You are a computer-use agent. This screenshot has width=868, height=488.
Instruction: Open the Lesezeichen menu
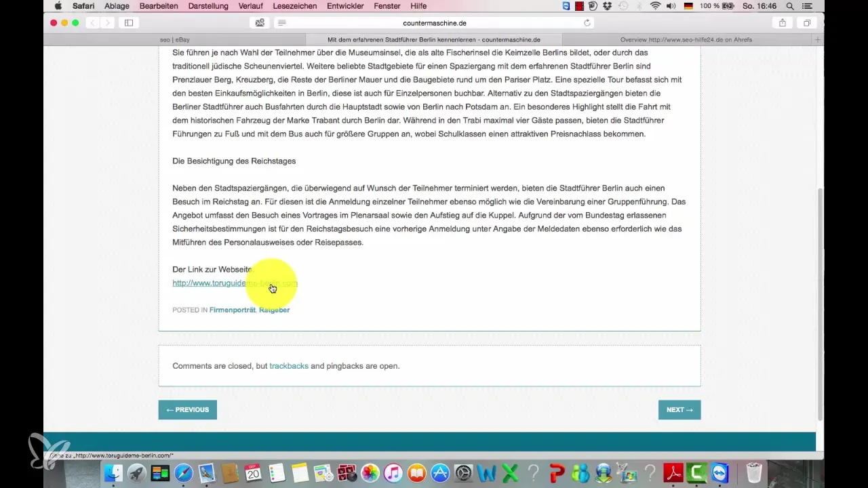pos(294,5)
